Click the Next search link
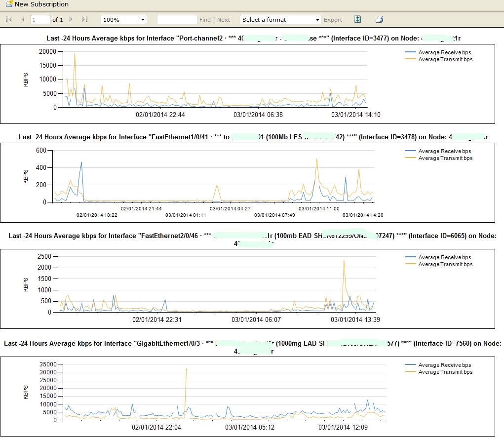This screenshot has height=439, width=504. [x=224, y=20]
